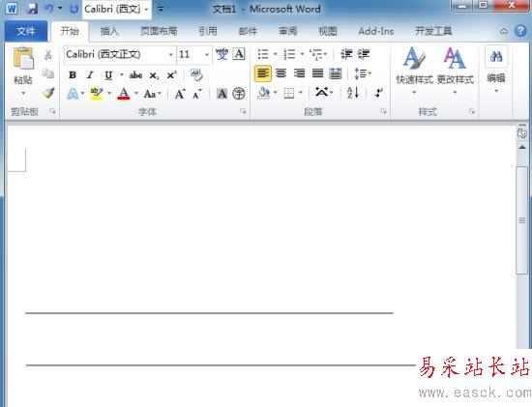
Task: Select Align Text Left
Action: tap(263, 73)
